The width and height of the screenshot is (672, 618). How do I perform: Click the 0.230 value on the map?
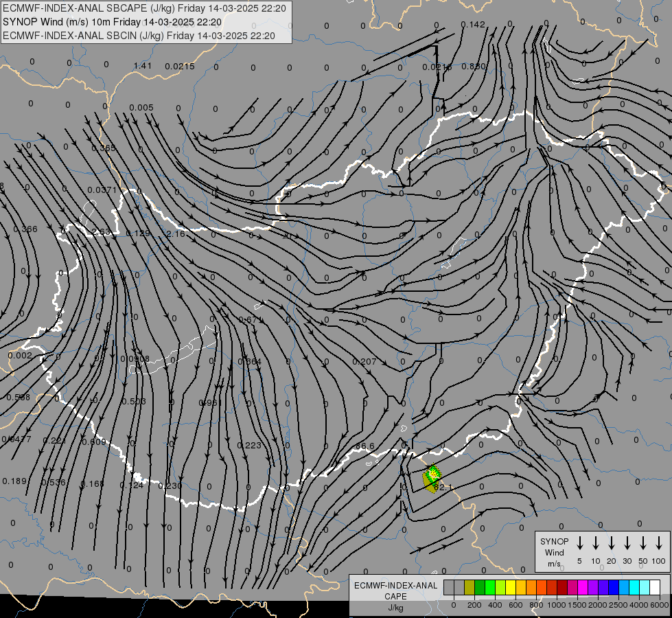[170, 485]
